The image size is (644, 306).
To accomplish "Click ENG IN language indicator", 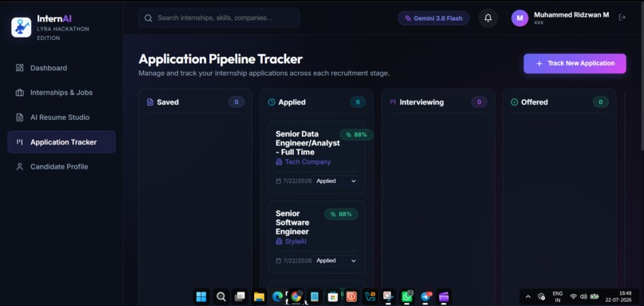I will pos(558,296).
